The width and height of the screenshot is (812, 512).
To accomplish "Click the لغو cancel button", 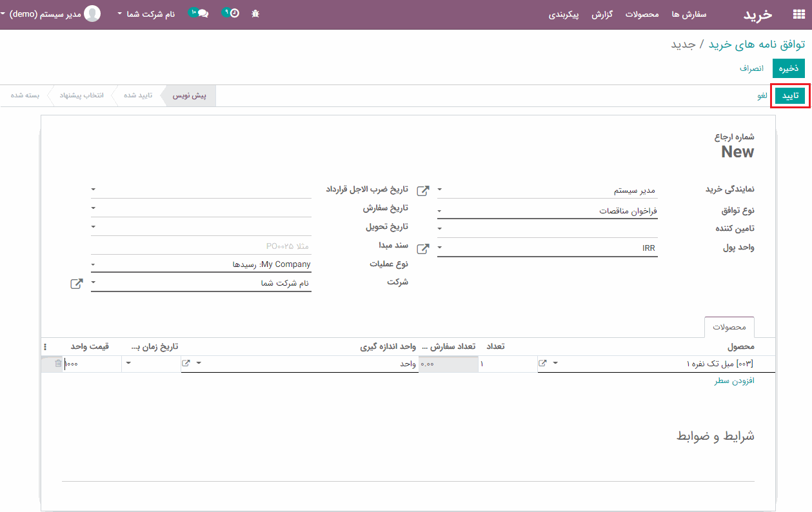I will (x=762, y=96).
